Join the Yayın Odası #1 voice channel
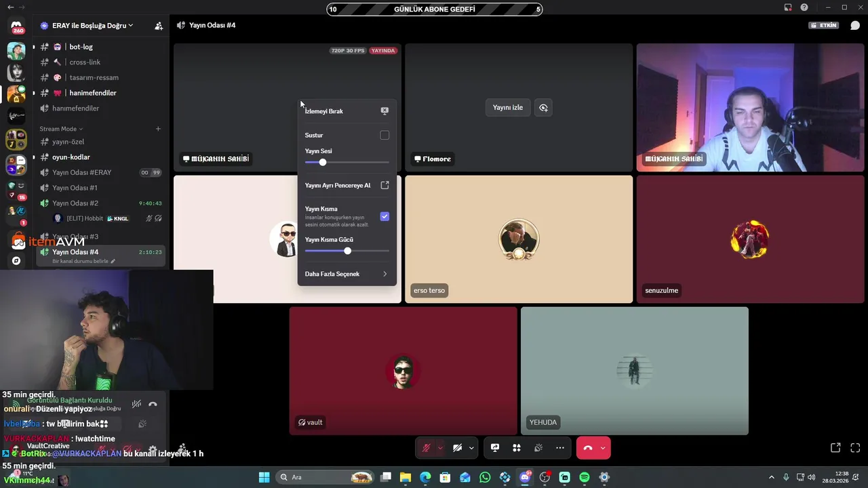The width and height of the screenshot is (868, 488). tap(100, 188)
